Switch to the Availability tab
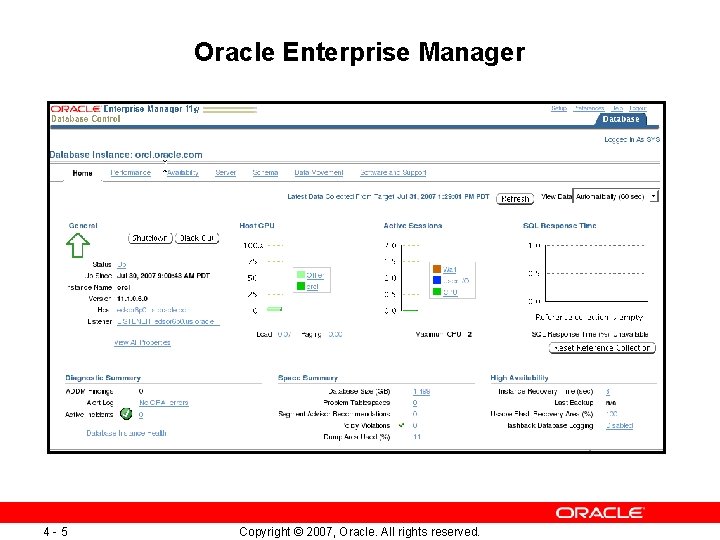Viewport: 720px width, 540px height. [x=182, y=173]
